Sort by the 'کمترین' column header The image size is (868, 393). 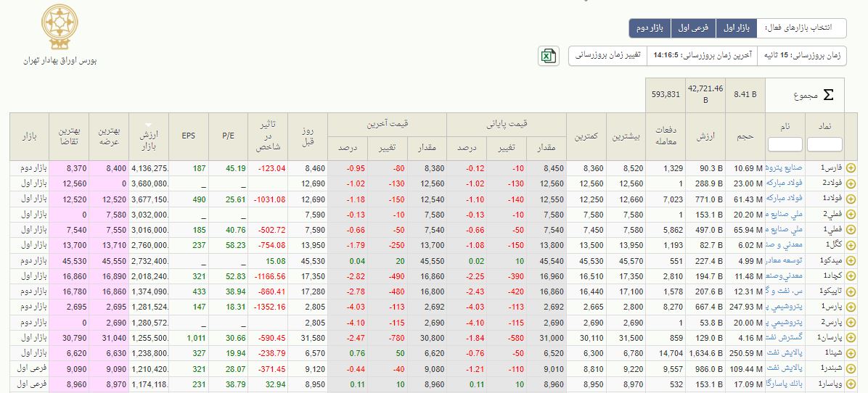[x=586, y=137]
